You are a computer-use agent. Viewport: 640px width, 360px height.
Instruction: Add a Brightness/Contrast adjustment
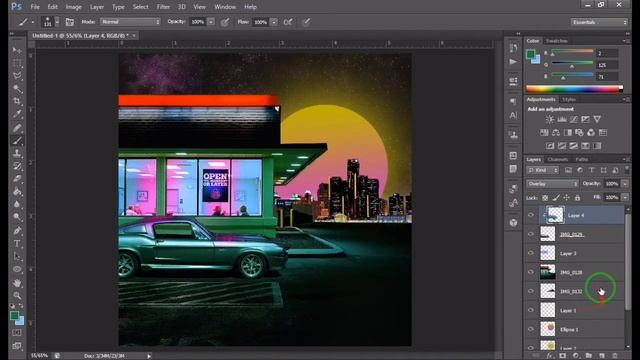[550, 119]
